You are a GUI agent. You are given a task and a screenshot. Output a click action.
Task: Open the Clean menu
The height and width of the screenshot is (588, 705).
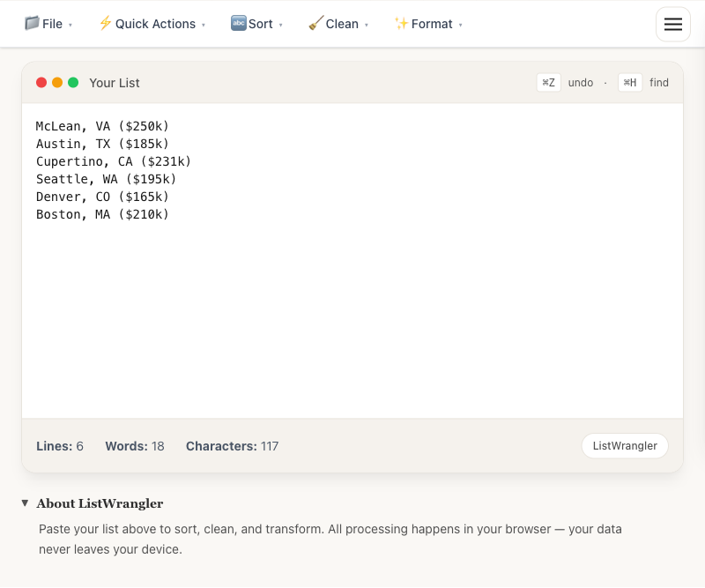coord(342,24)
